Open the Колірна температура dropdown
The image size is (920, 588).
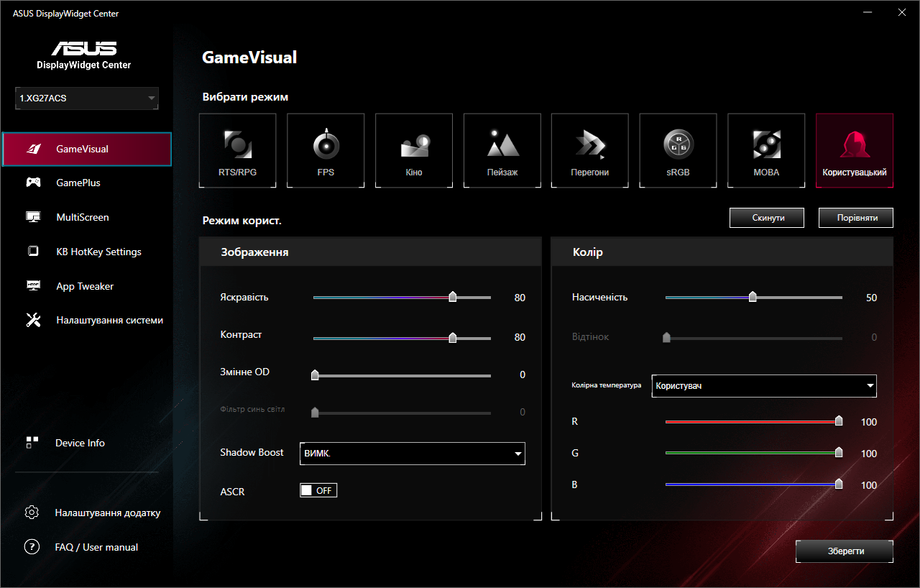click(x=764, y=385)
